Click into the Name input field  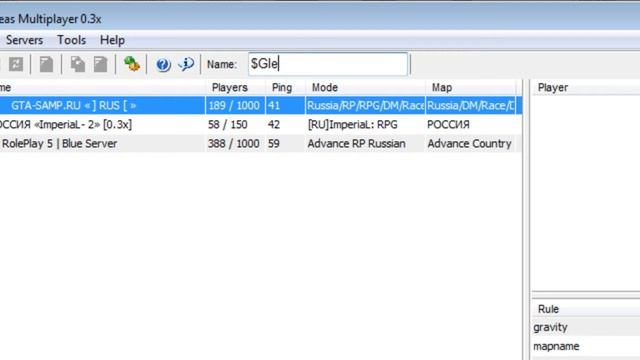coord(328,64)
